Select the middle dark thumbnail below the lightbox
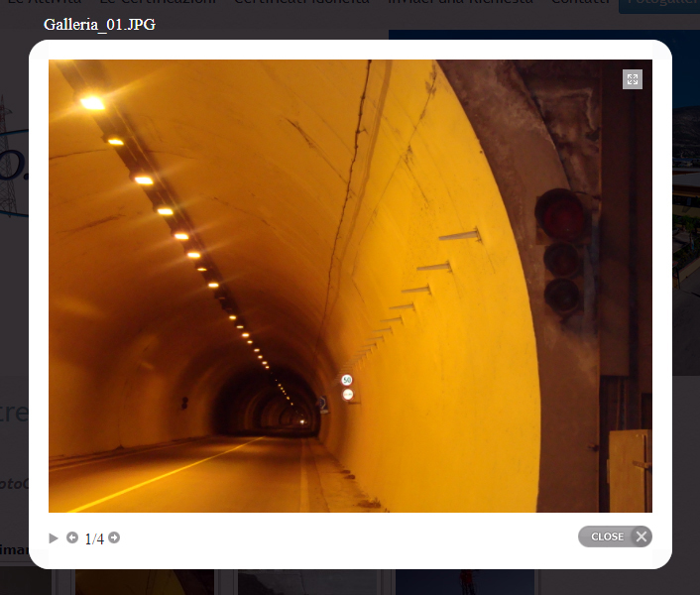The image size is (700, 595). click(x=309, y=582)
